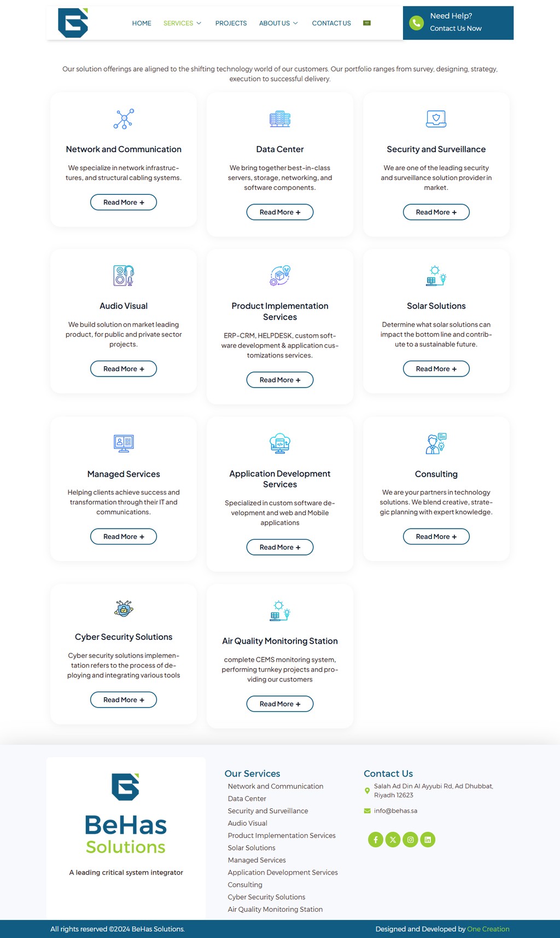Expand the About Us dropdown chevron

[x=295, y=23]
